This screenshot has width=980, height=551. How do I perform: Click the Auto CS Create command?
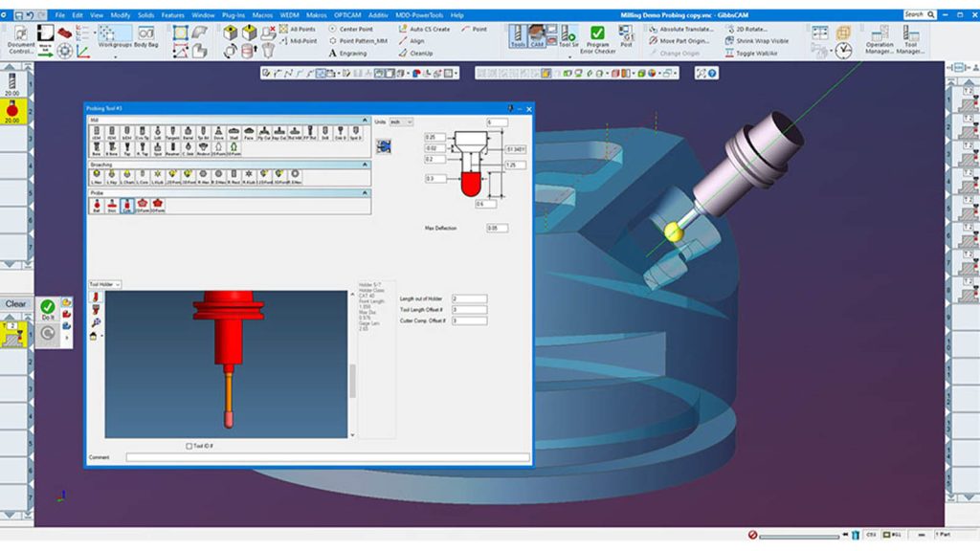424,29
